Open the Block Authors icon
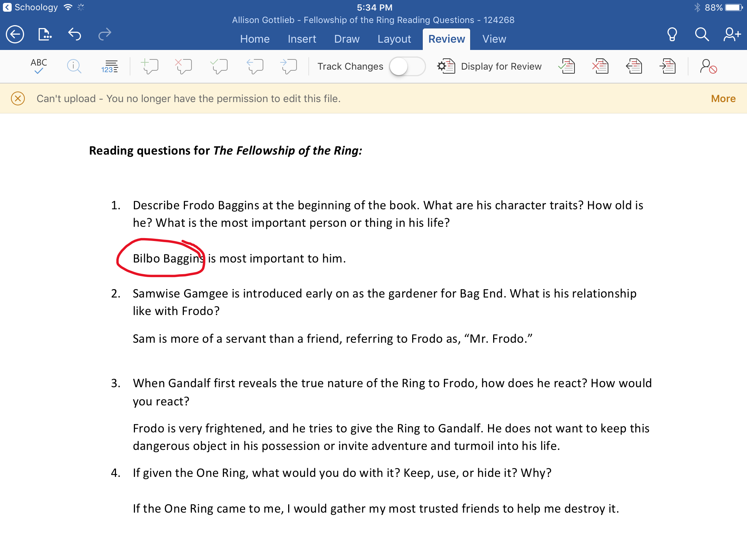The height and width of the screenshot is (560, 747). click(x=708, y=66)
